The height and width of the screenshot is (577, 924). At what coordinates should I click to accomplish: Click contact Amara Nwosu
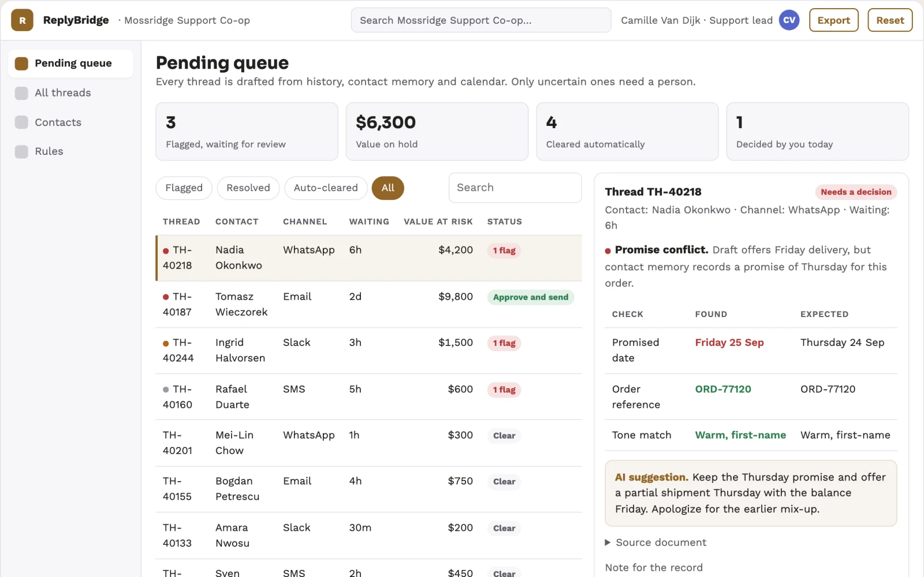232,535
